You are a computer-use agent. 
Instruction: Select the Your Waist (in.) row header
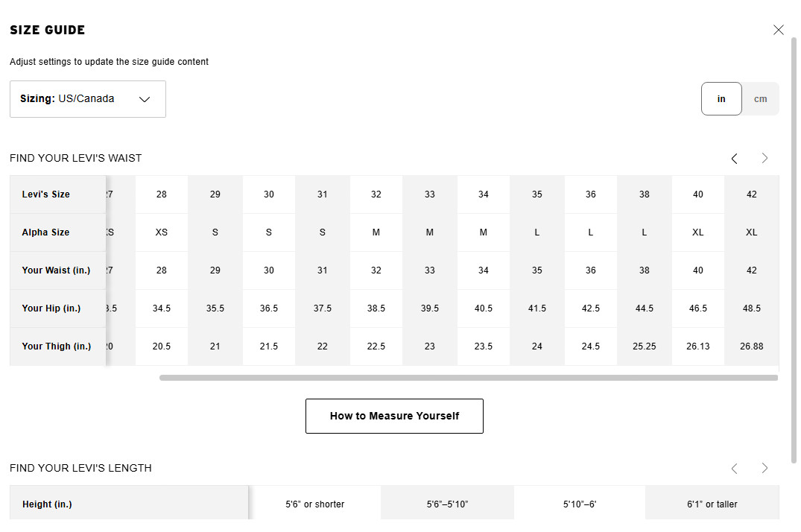(x=57, y=270)
